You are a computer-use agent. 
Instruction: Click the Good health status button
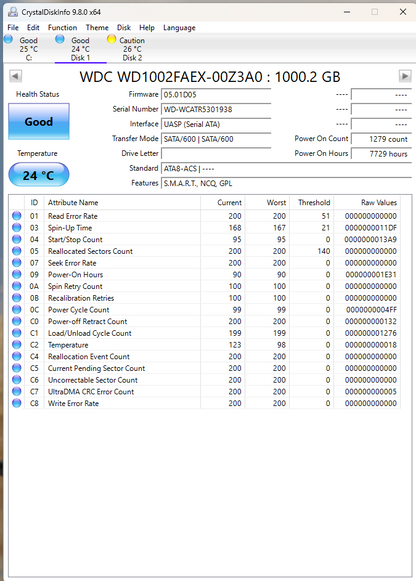[x=39, y=122]
